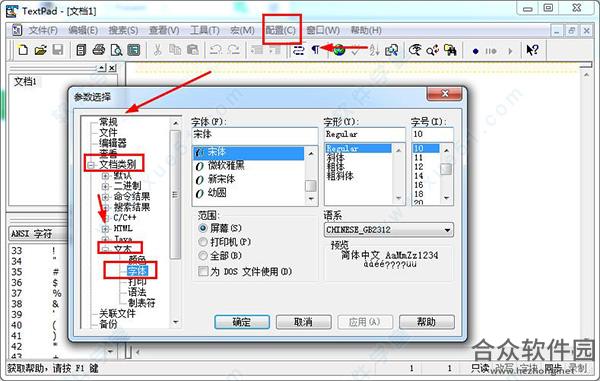Image resolution: width=600 pixels, height=381 pixels.
Task: Select the 全部(B) radio button
Action: (x=203, y=256)
